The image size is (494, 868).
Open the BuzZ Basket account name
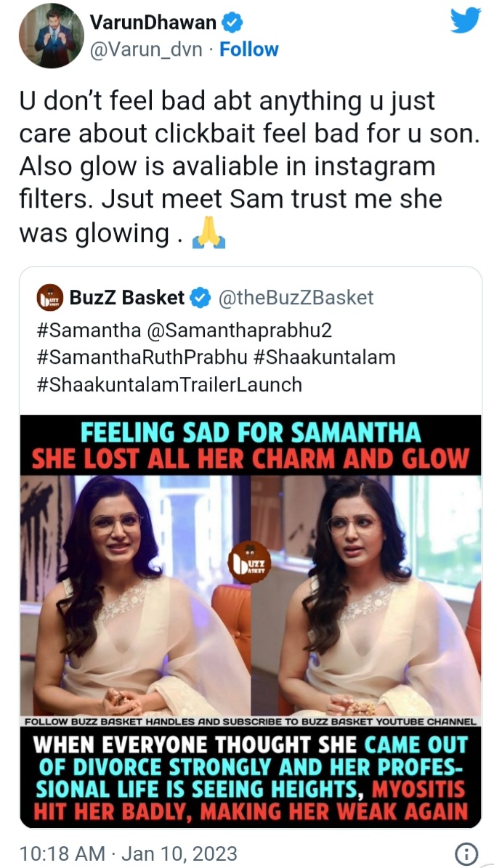[x=128, y=297]
